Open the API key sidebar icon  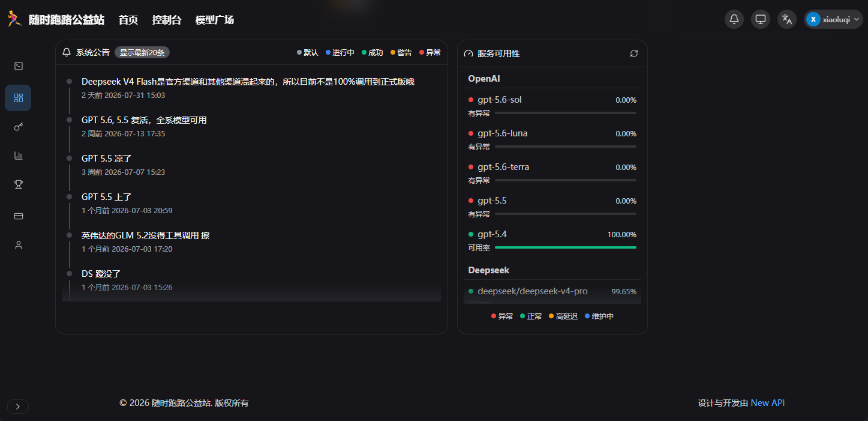pyautogui.click(x=19, y=127)
